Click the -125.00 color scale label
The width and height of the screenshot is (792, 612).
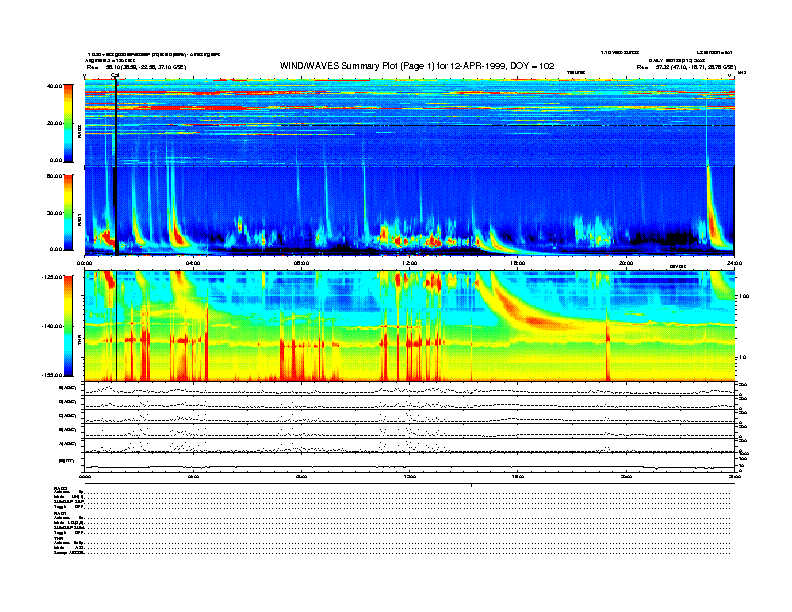pyautogui.click(x=52, y=277)
